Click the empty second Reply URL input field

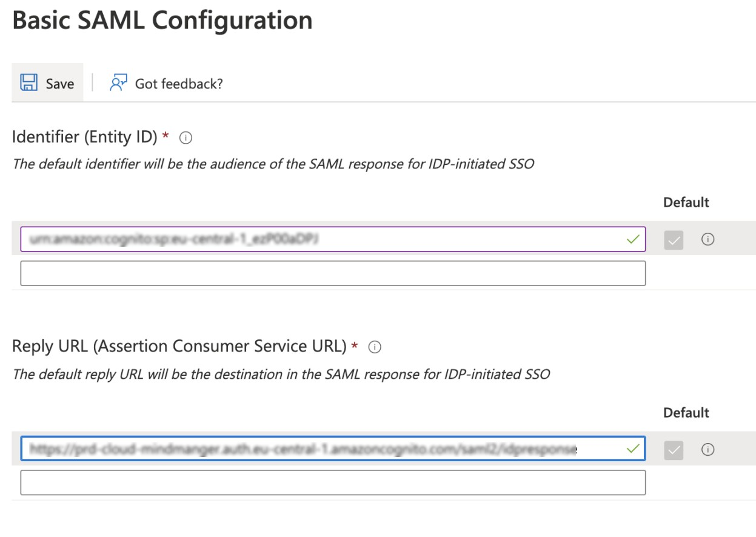click(x=332, y=483)
